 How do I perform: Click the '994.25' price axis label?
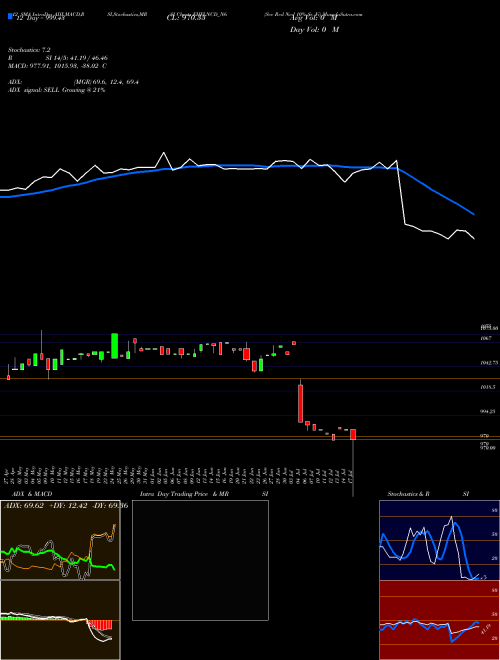[489, 412]
